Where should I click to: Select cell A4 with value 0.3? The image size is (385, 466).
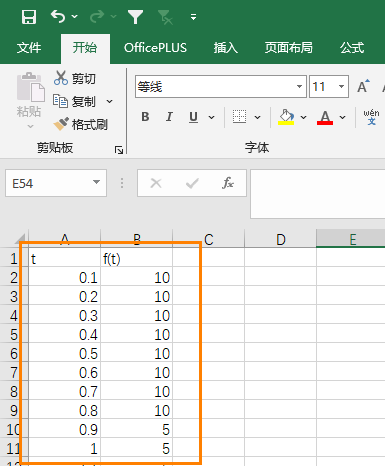pyautogui.click(x=65, y=315)
